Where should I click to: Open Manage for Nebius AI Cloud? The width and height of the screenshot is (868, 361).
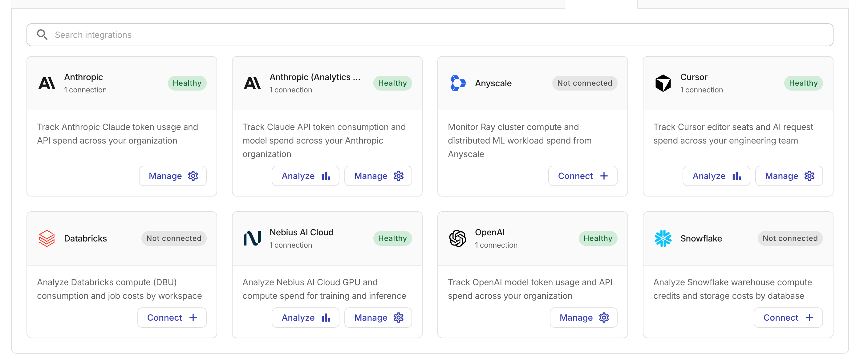[x=378, y=317]
